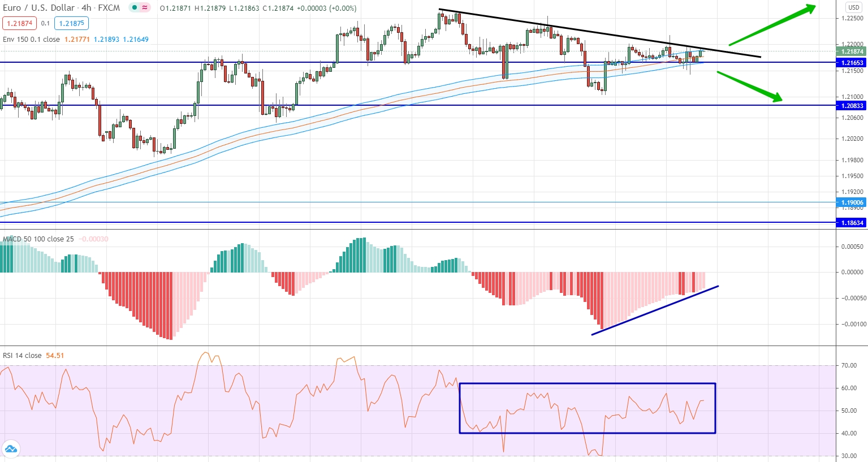Image resolution: width=868 pixels, height=462 pixels.
Task: Click the RSI scale value 50.00
Action: pos(849,411)
